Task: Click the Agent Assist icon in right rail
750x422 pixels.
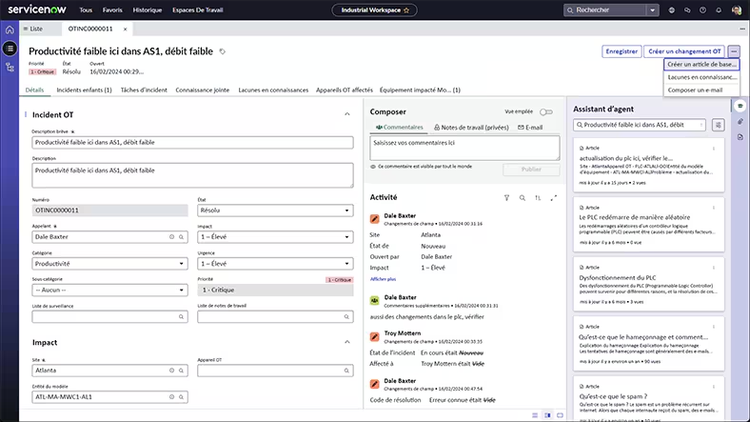Action: click(740, 106)
